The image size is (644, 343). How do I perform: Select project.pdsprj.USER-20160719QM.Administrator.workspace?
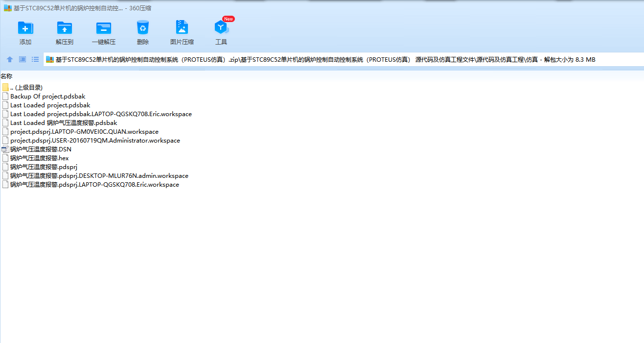tap(95, 141)
